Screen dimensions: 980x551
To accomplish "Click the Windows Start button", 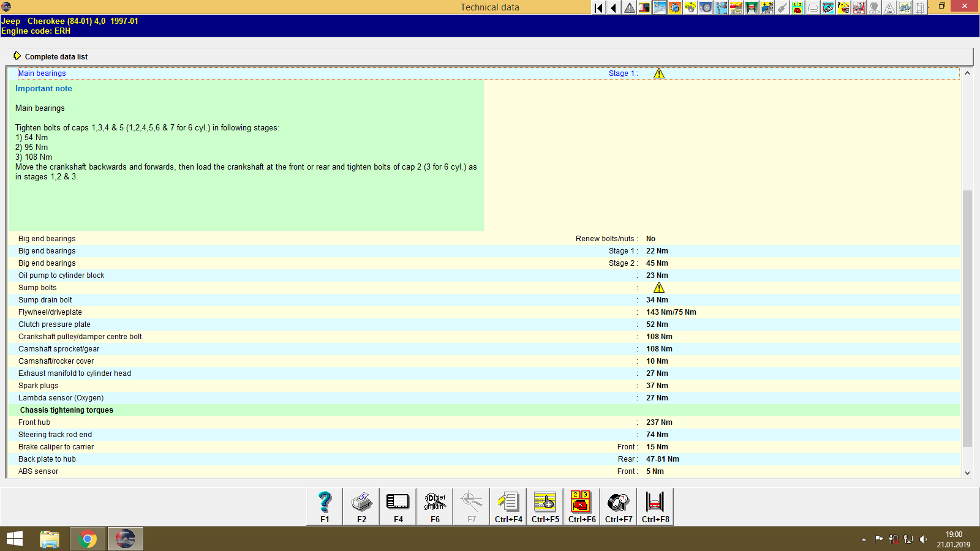I will (13, 539).
